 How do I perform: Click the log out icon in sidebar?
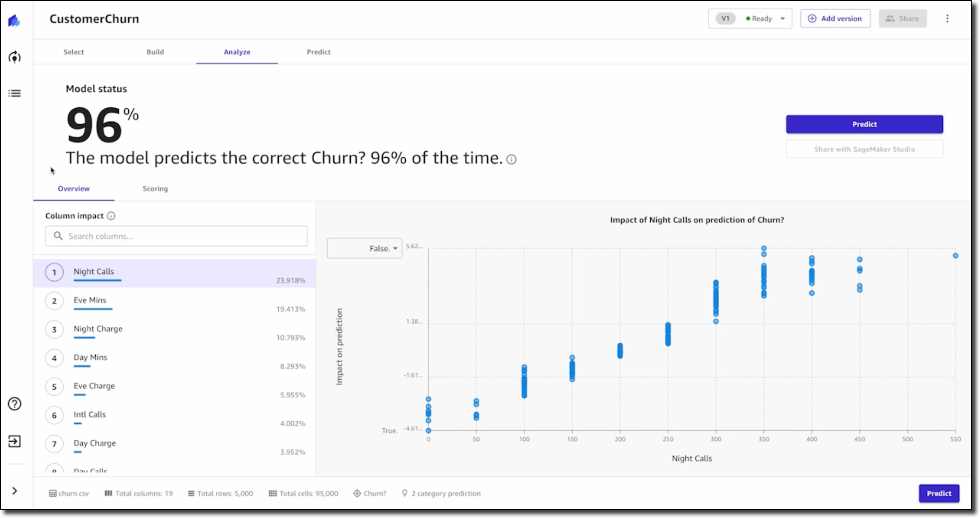[x=15, y=441]
